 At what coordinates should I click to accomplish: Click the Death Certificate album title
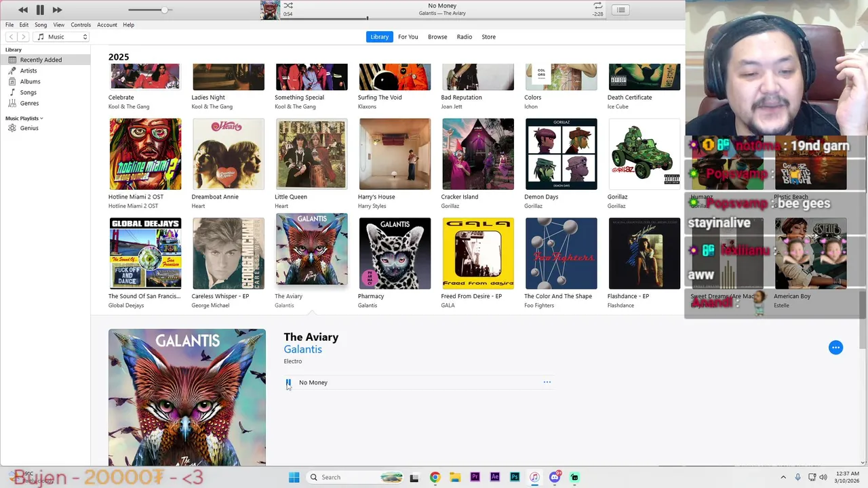point(629,98)
